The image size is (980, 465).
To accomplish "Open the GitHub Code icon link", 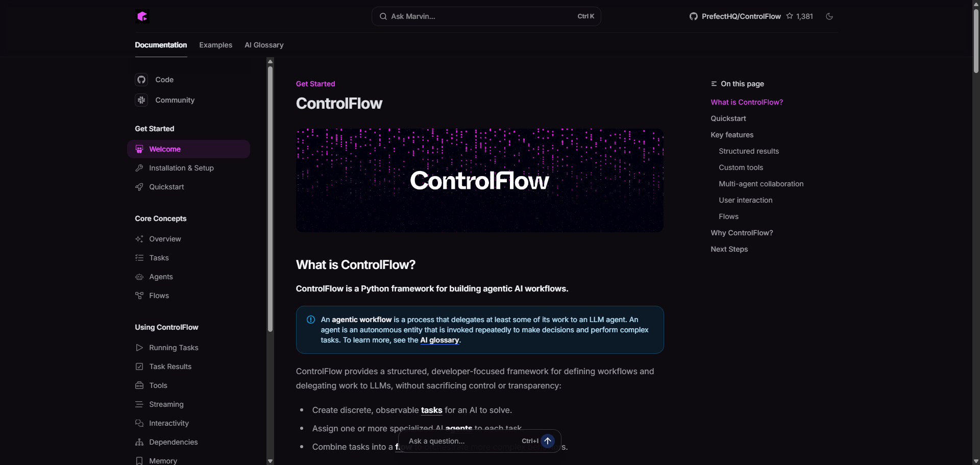I will pos(141,80).
